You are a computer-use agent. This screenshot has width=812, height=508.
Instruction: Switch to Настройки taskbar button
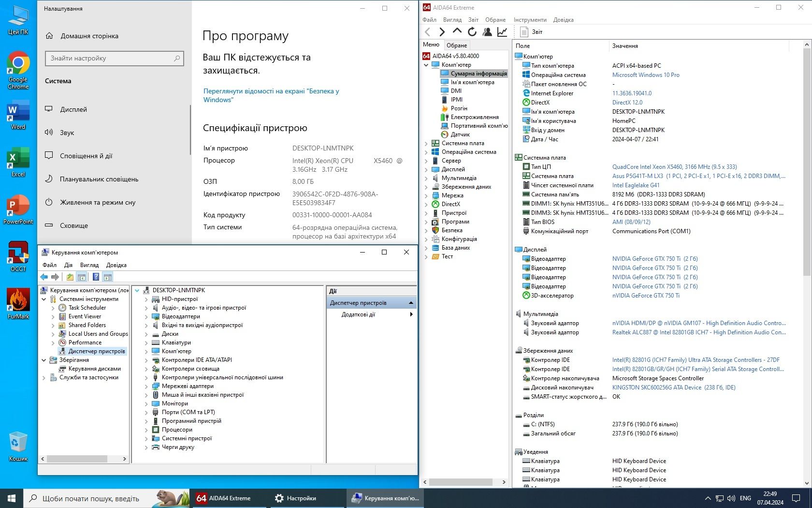click(306, 498)
